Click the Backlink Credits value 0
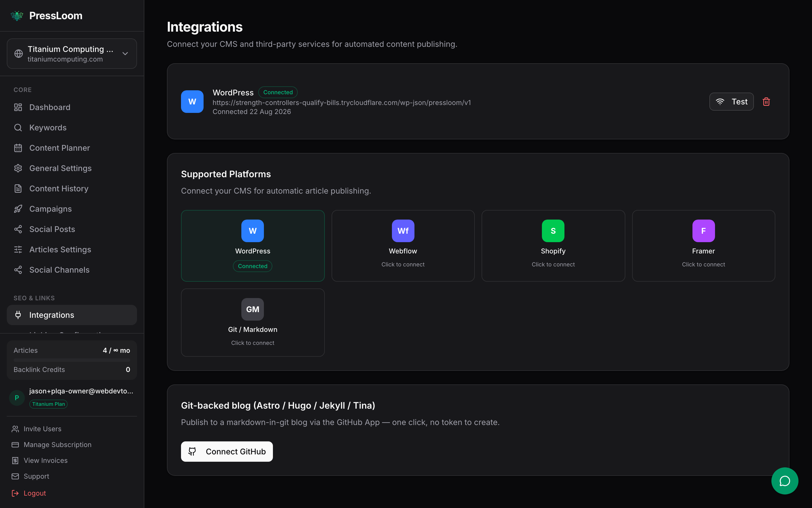The height and width of the screenshot is (508, 812). click(x=128, y=370)
